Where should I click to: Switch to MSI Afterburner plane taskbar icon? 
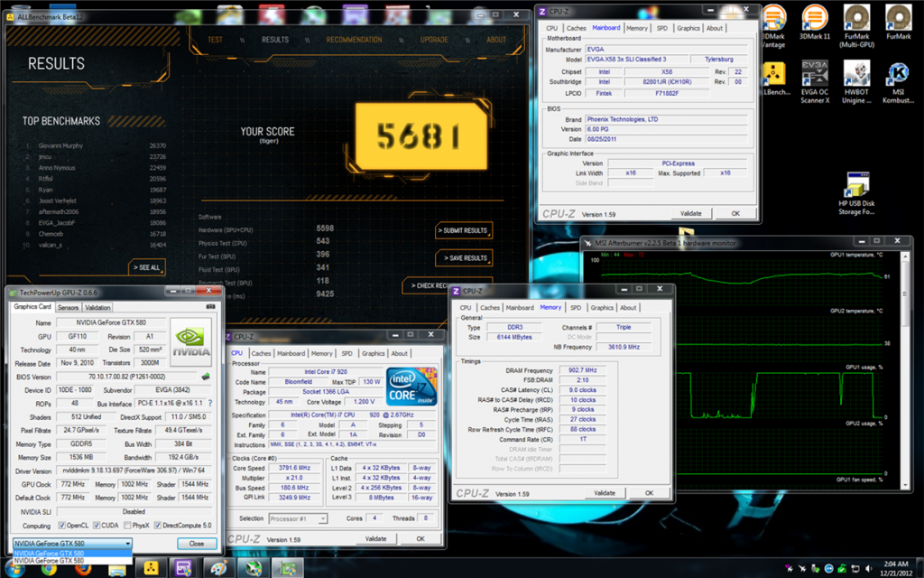[x=253, y=568]
